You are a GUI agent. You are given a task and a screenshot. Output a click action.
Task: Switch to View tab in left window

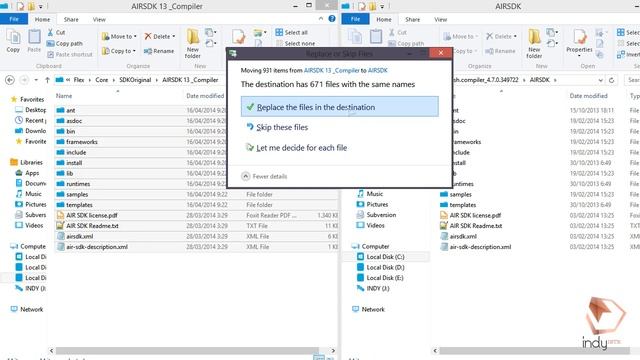(99, 19)
